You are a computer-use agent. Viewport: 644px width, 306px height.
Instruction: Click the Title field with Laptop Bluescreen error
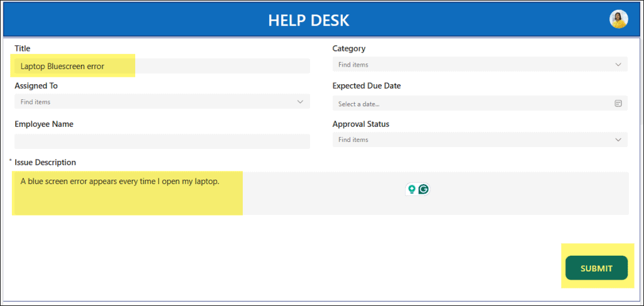click(x=162, y=66)
